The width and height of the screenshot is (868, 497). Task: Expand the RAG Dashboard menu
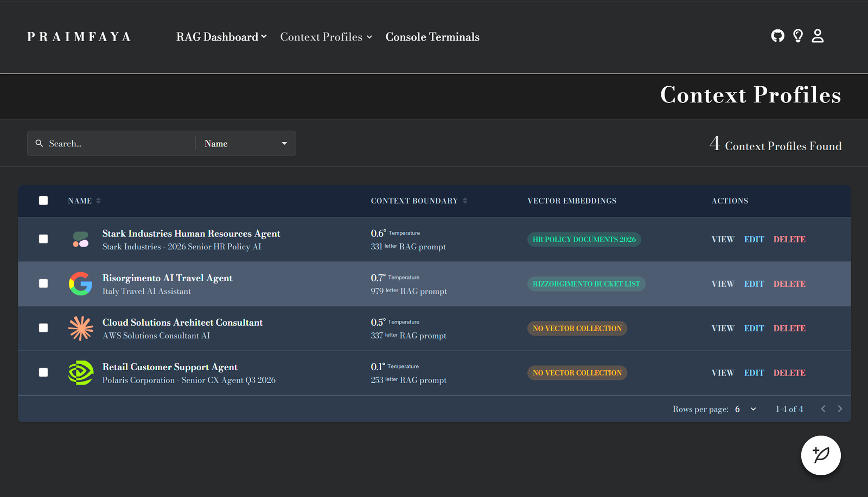point(221,37)
